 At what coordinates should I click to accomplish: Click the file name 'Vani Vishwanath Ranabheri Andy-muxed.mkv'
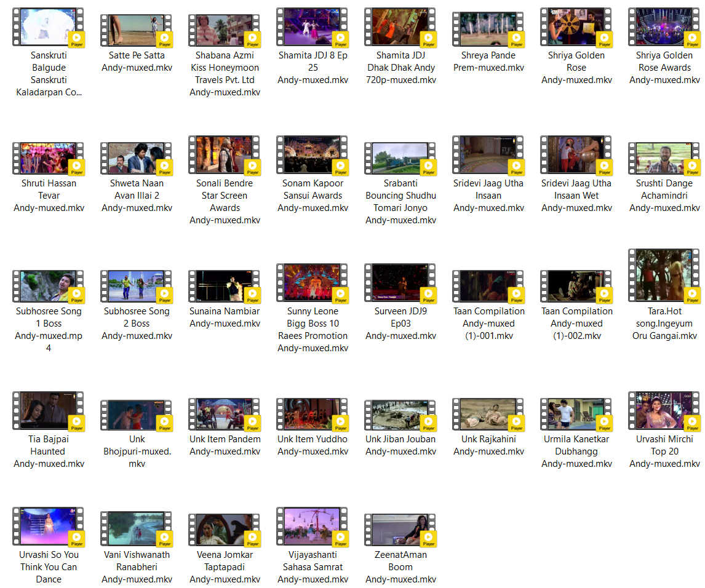tap(137, 567)
